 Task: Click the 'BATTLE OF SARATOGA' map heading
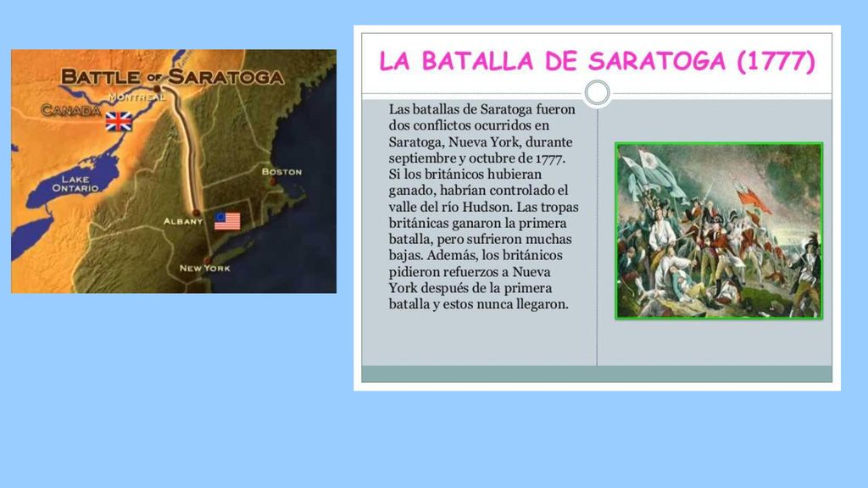tap(173, 77)
